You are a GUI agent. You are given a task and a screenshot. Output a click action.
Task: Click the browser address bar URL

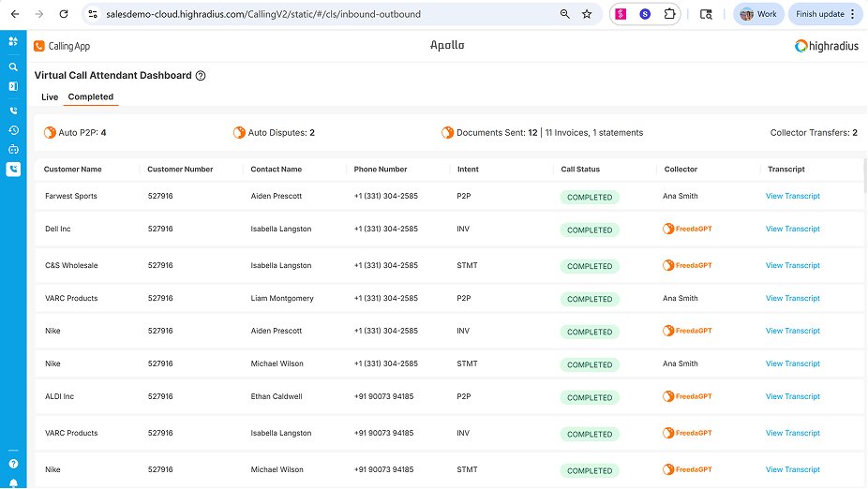tap(262, 14)
